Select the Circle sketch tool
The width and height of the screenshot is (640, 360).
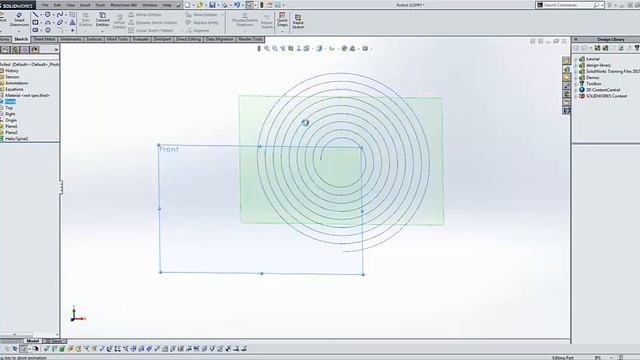(47, 14)
